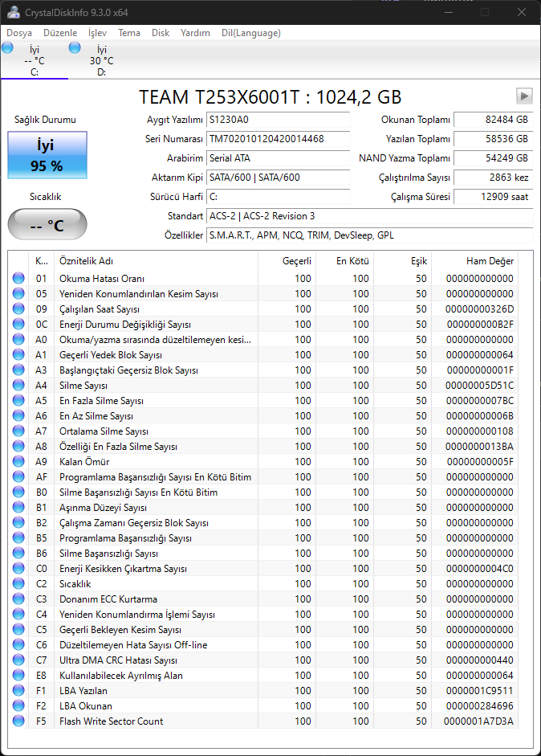Click status orb for Aşınma Düzeyi Sayısı

[18, 507]
